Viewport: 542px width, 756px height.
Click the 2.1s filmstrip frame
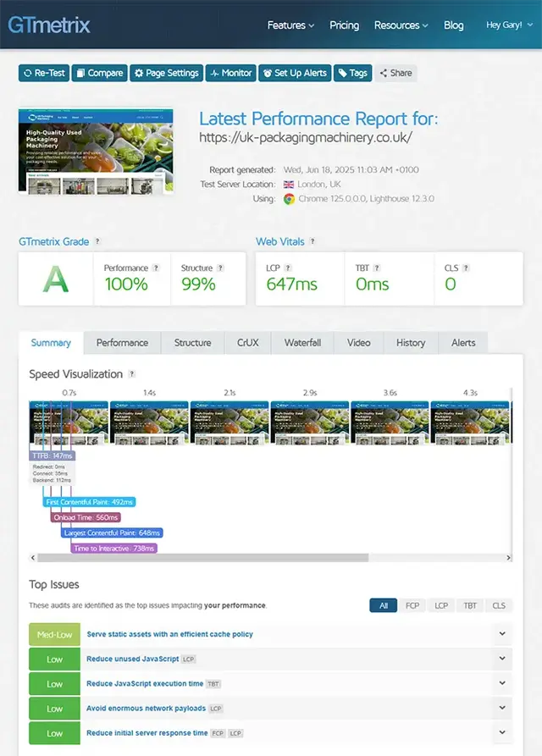pos(230,422)
